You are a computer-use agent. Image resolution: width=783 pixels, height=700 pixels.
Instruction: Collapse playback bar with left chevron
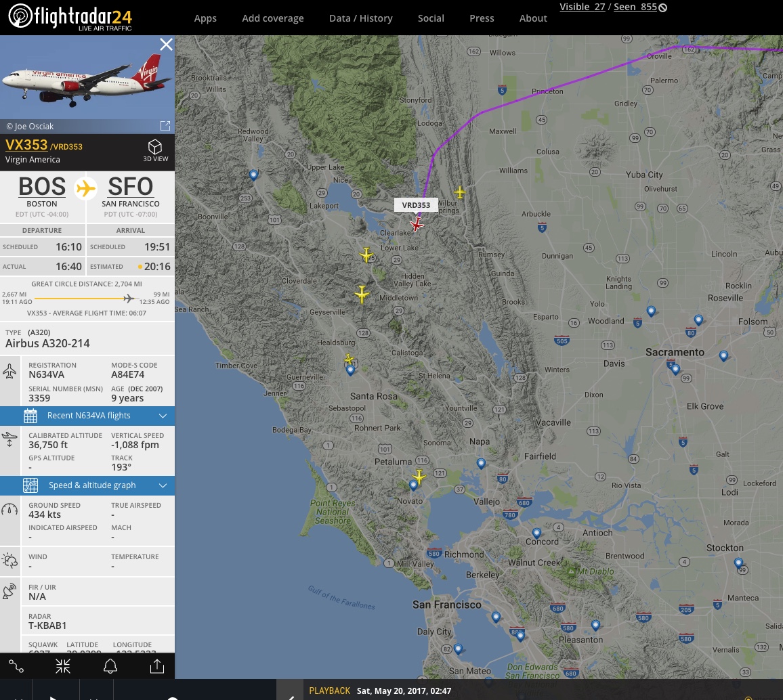(291, 696)
